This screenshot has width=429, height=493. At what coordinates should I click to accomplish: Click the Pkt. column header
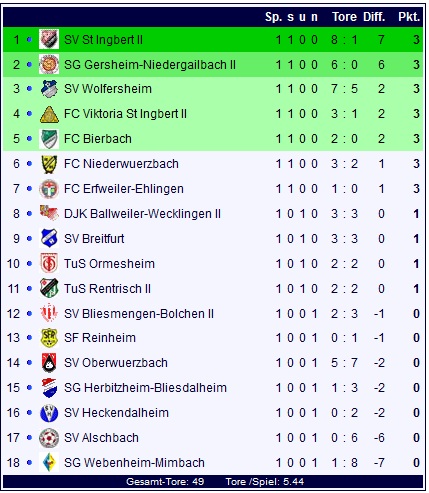[x=409, y=16]
